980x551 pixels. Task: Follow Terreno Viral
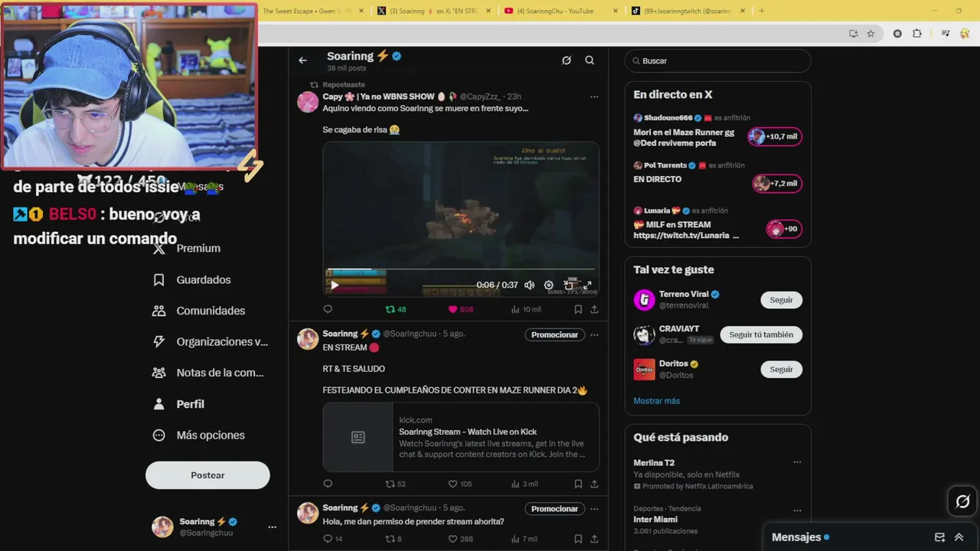(x=781, y=300)
